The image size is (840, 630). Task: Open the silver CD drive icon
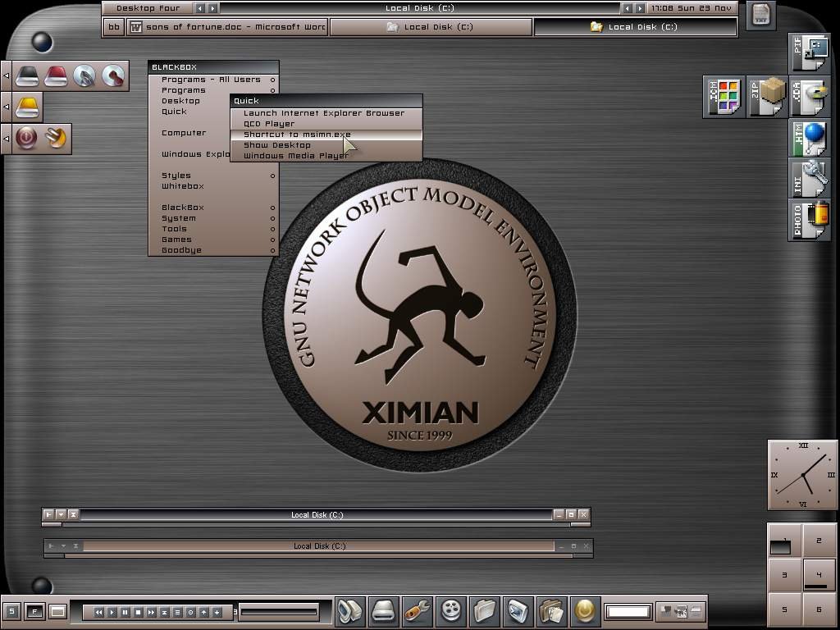84,76
